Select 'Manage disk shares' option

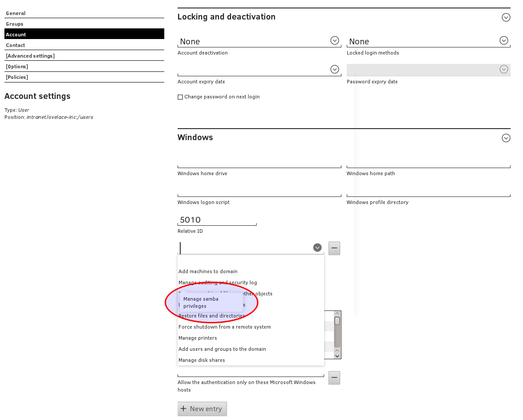[202, 360]
